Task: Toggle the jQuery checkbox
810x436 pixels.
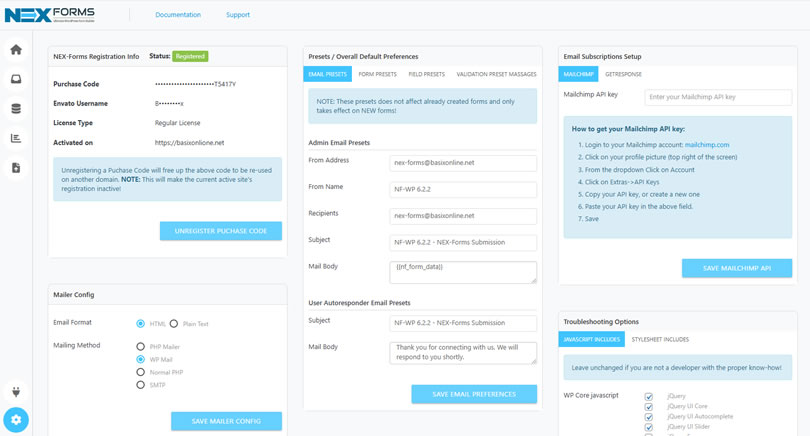Action: 649,396
